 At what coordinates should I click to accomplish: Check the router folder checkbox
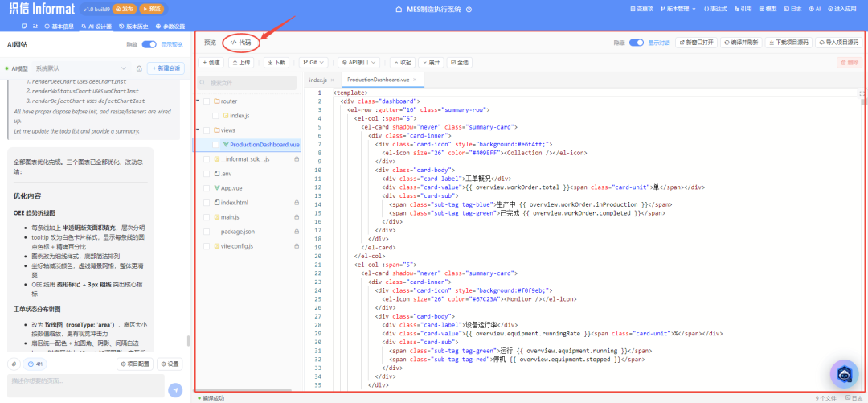(x=207, y=101)
